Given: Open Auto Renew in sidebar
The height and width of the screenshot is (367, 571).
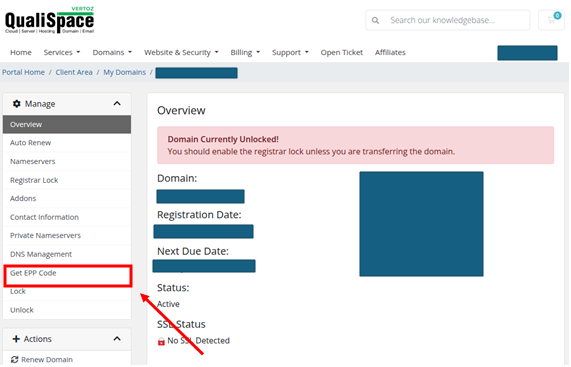Looking at the screenshot, I should pos(67,143).
